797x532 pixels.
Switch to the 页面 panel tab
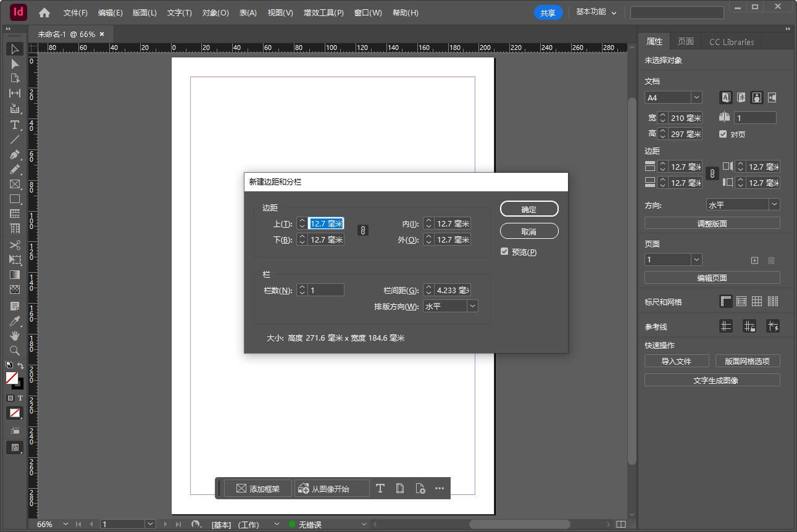pos(686,41)
